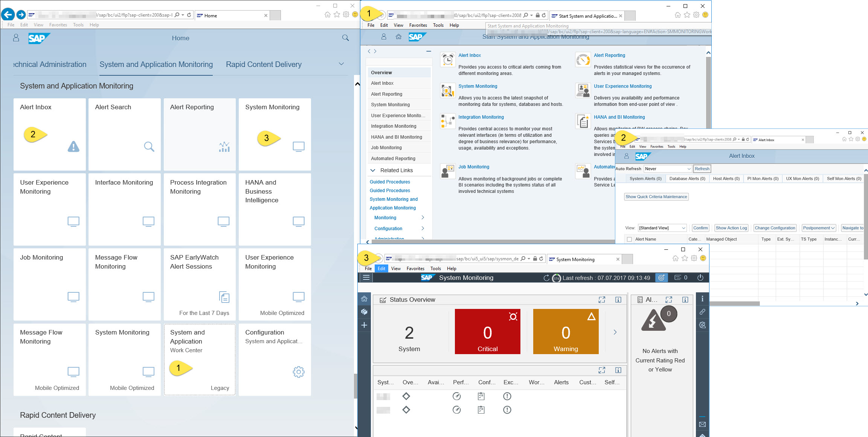Open the User Experience Monitoring link in Overview
This screenshot has width=868, height=437.
pyautogui.click(x=622, y=86)
